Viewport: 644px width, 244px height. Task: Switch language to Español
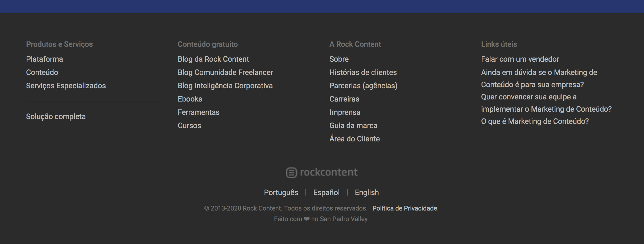coord(326,192)
